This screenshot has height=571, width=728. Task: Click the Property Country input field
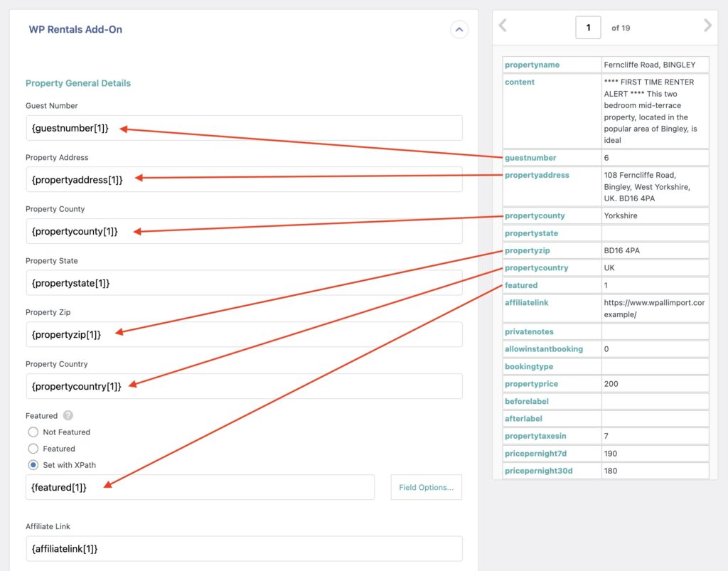point(245,385)
